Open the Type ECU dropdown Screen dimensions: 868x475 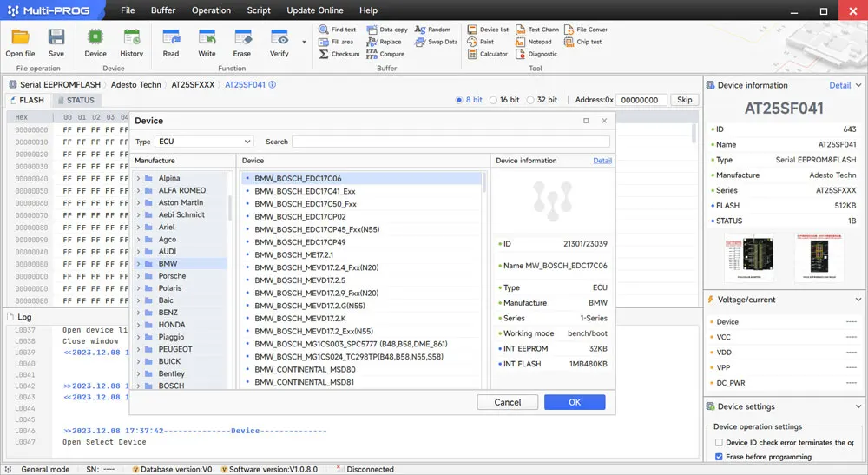click(204, 142)
